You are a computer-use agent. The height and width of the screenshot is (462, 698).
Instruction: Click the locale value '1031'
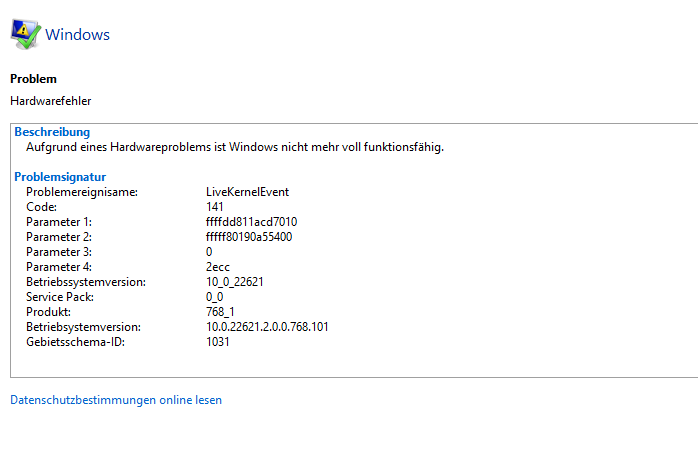click(x=218, y=342)
